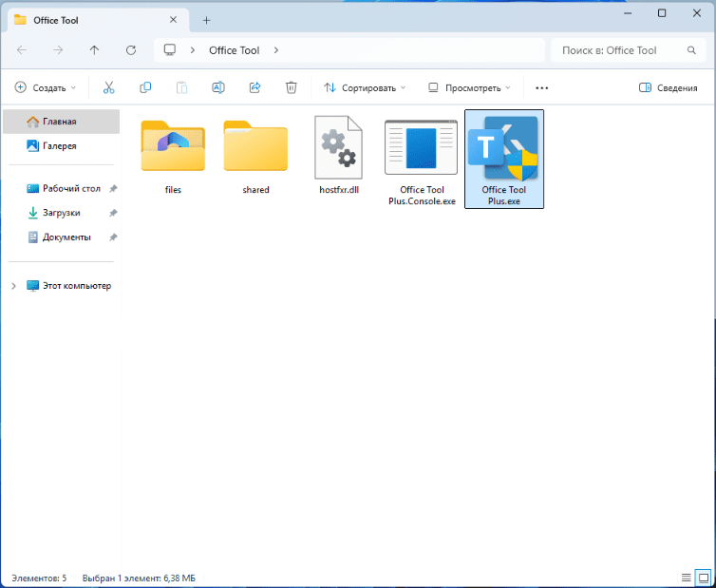
Task: Switch to details list view in status bar
Action: click(x=686, y=578)
